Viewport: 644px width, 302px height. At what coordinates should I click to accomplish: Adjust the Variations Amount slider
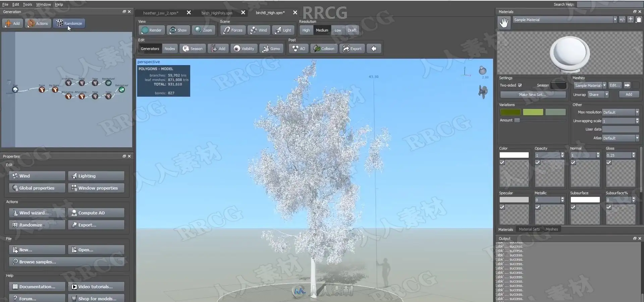pyautogui.click(x=541, y=120)
